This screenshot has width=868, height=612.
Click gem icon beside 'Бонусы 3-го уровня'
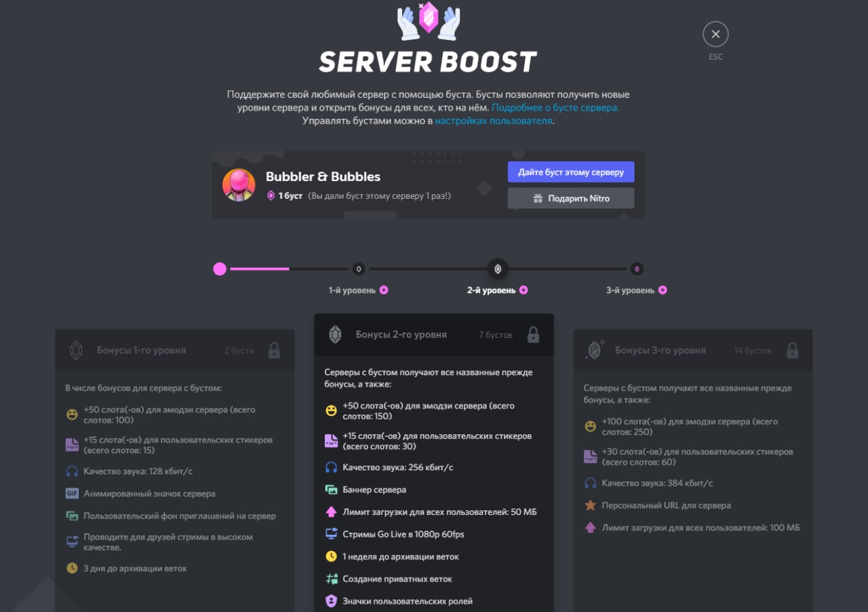point(595,350)
